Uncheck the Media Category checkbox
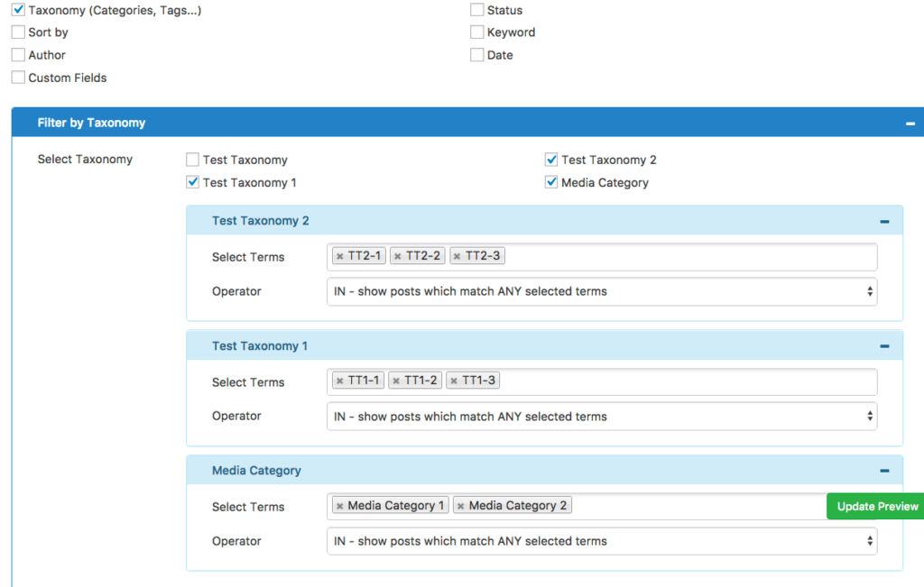Image resolution: width=924 pixels, height=587 pixels. pos(551,182)
